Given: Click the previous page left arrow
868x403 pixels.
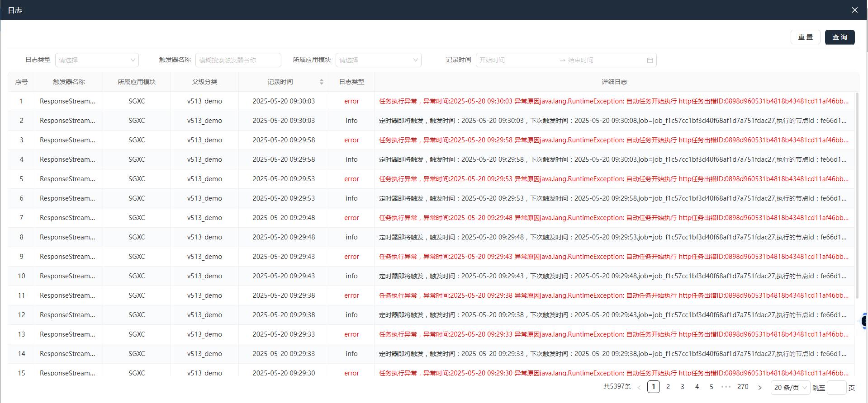Looking at the screenshot, I should click(639, 387).
